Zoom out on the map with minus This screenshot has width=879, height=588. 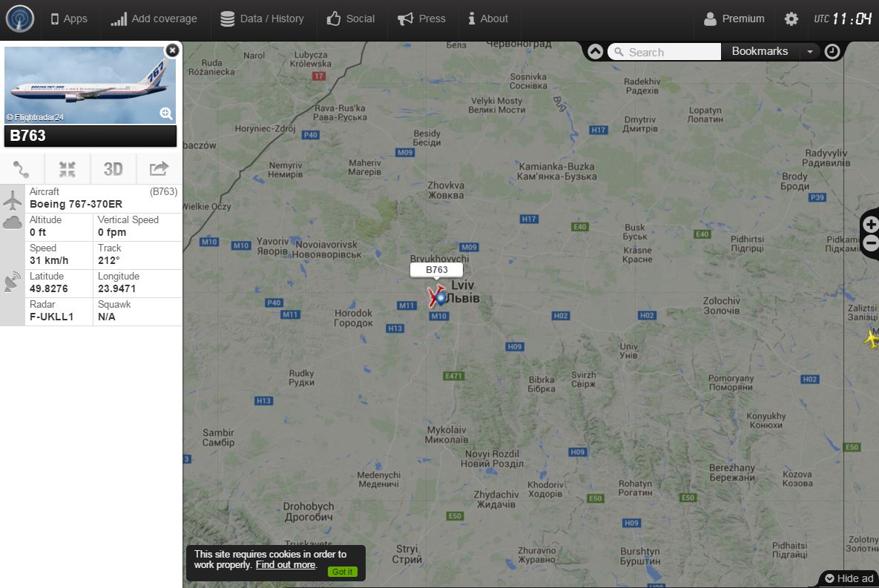pyautogui.click(x=871, y=243)
